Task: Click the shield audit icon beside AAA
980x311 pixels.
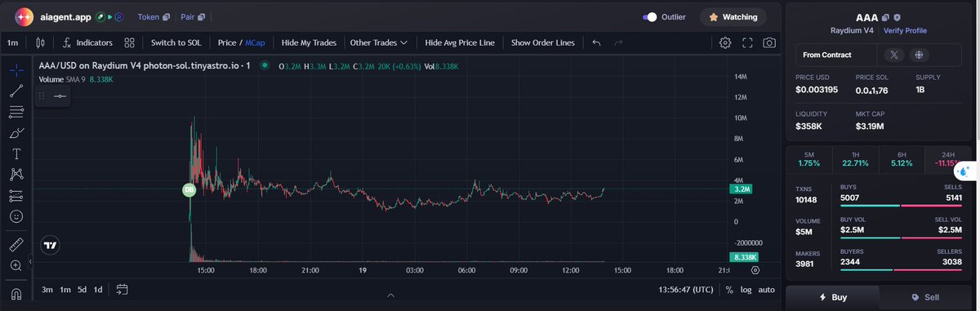Action: 897,17
